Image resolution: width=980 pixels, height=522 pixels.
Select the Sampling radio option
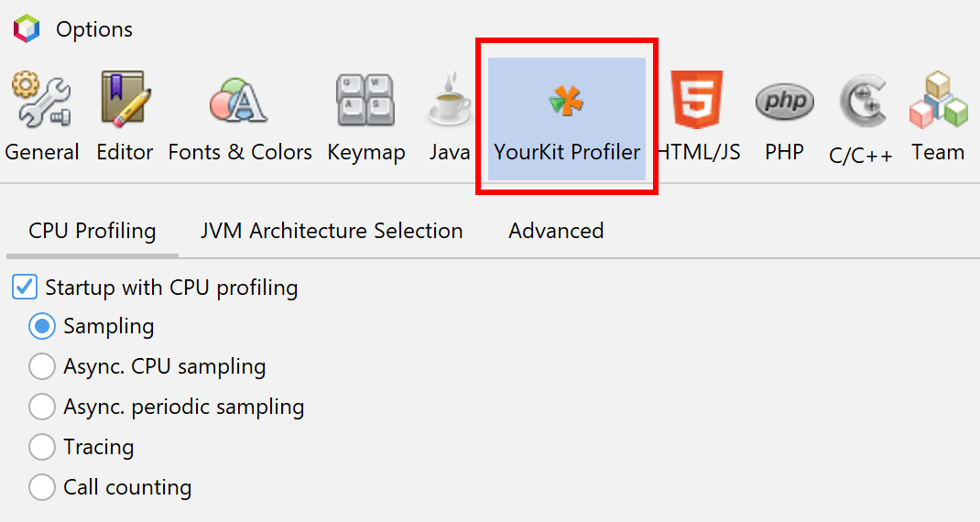pyautogui.click(x=42, y=326)
